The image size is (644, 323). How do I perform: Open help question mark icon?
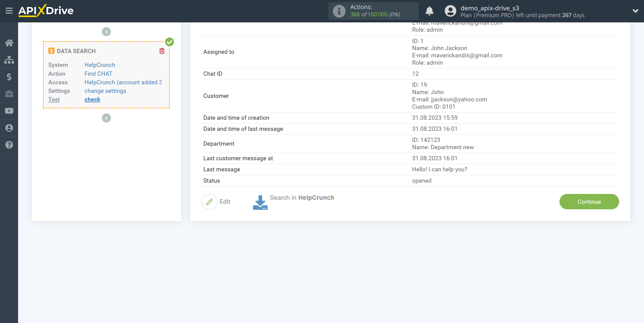9,145
